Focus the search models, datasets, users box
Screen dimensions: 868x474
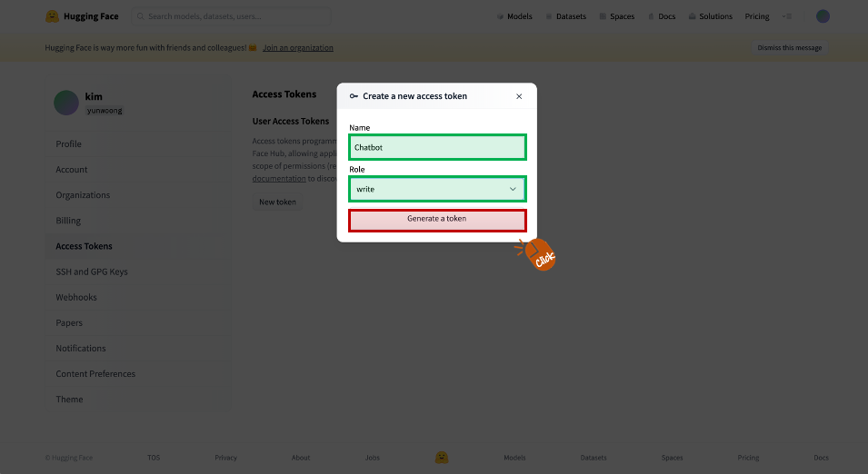tap(232, 16)
